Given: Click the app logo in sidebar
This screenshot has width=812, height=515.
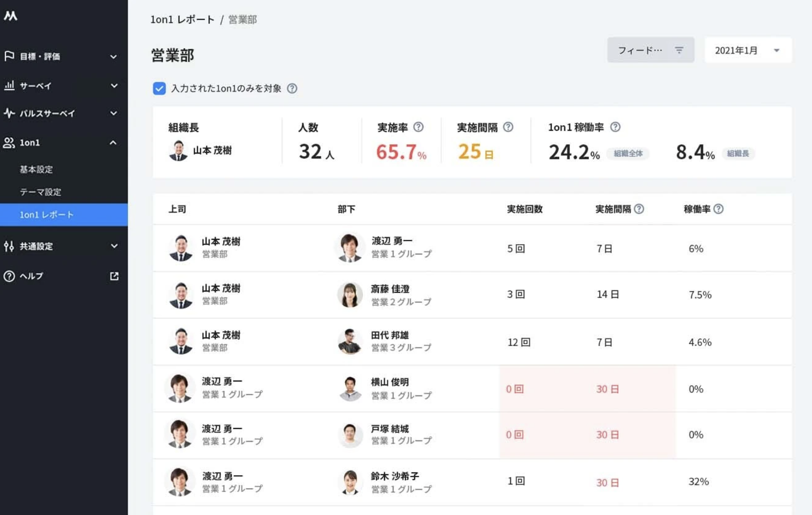Looking at the screenshot, I should coord(11,16).
